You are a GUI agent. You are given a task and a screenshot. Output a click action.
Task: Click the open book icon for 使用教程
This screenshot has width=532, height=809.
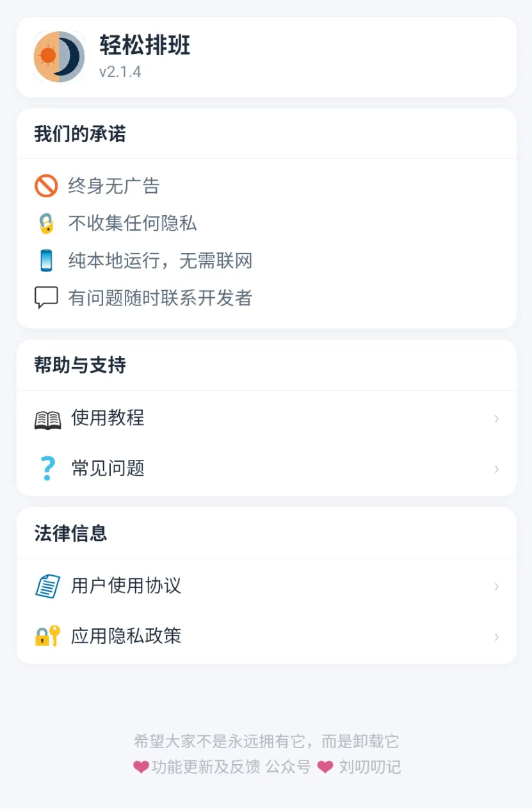coord(47,419)
